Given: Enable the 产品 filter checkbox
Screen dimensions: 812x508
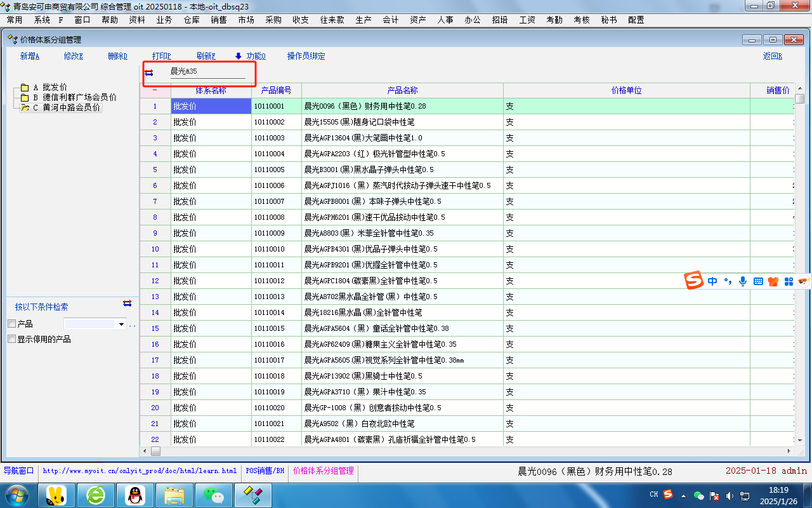Looking at the screenshot, I should coord(11,324).
